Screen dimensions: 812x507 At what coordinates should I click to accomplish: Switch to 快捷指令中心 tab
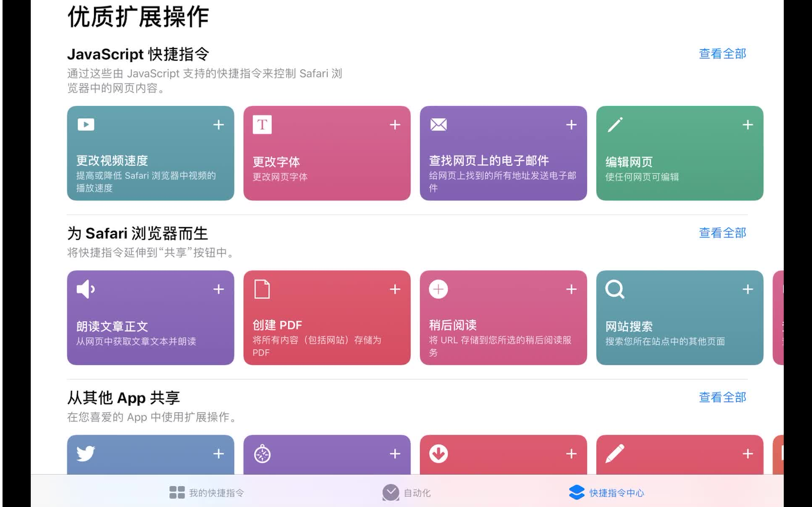pos(606,492)
